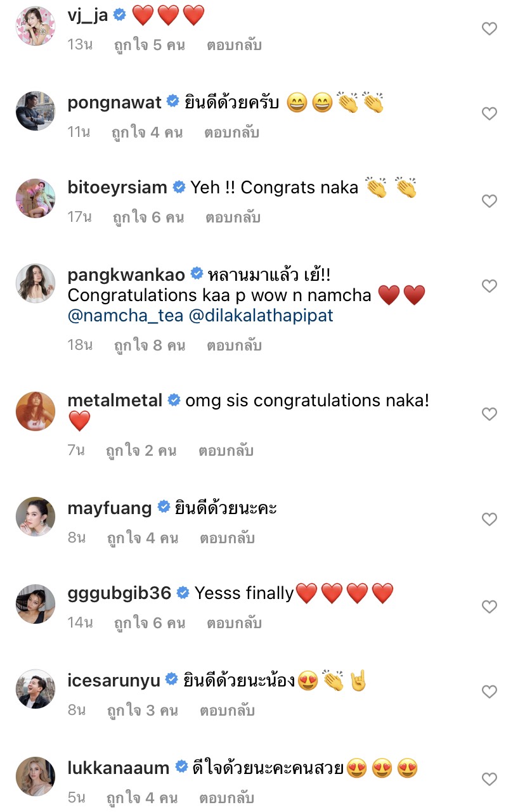
Task: Like vj__ja's heart emoji comment
Action: coord(489,29)
